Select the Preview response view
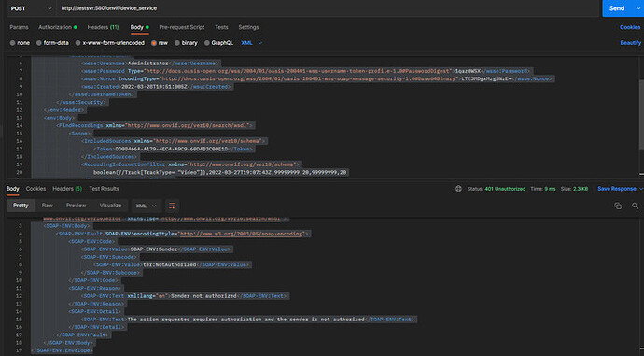This screenshot has width=644, height=356. pyautogui.click(x=76, y=206)
